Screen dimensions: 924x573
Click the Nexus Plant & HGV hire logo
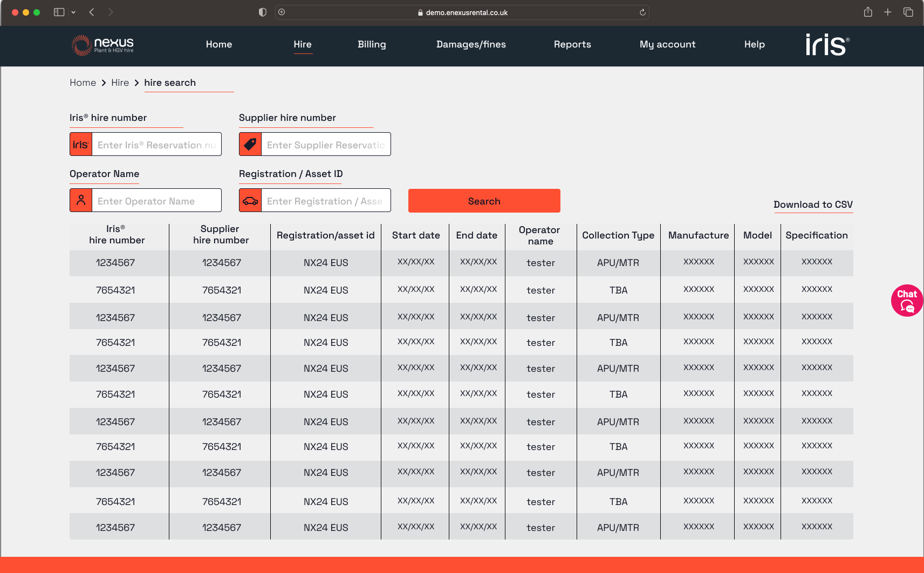click(102, 45)
